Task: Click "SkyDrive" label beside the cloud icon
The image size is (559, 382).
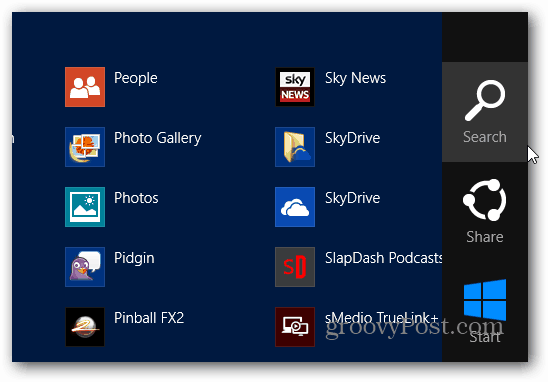Action: click(353, 198)
